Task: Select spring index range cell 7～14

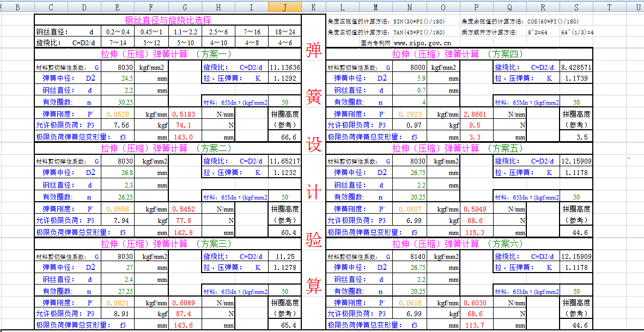Action: pos(118,43)
